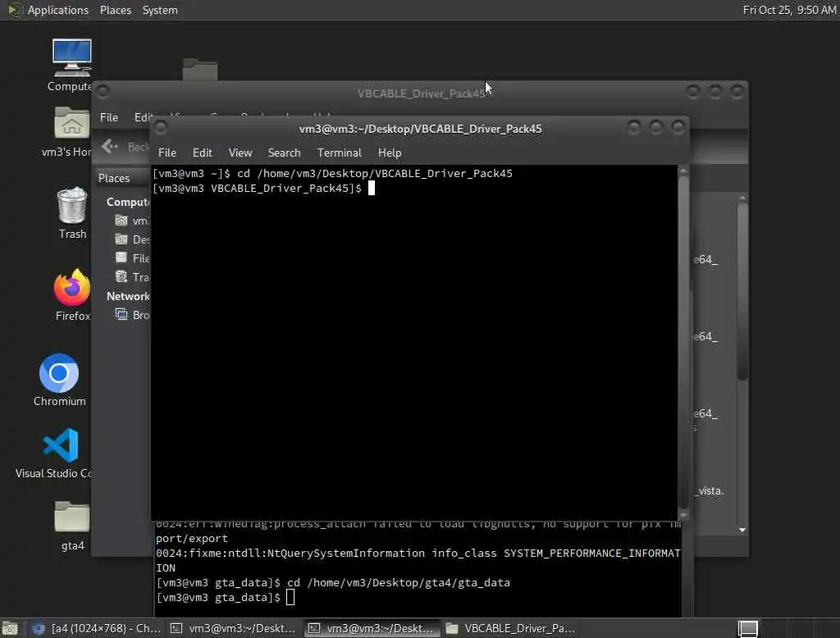Viewport: 840px width, 638px height.
Task: Switch to the Chromium a4 (1024×768) taskbar item
Action: click(97, 628)
